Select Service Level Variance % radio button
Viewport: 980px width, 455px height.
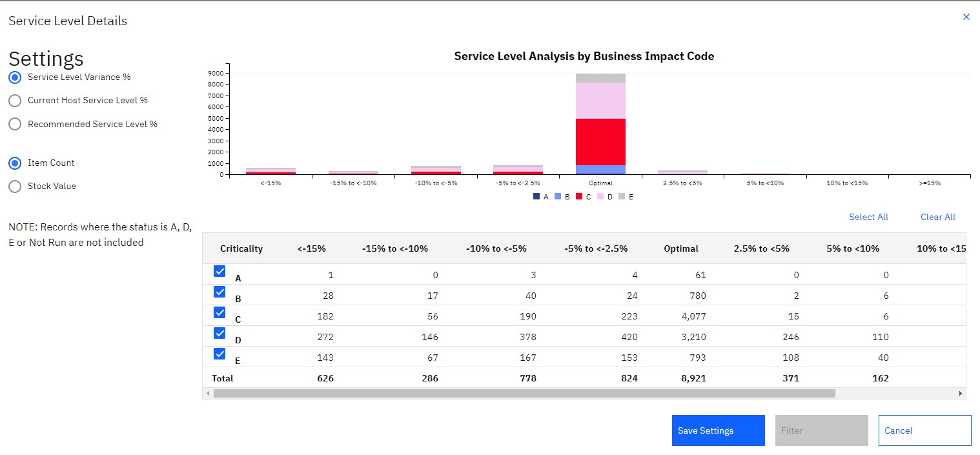pyautogui.click(x=15, y=77)
